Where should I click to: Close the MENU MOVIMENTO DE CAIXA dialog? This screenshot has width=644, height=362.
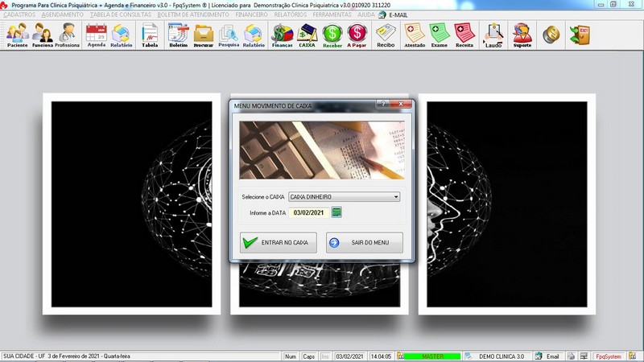coord(400,105)
